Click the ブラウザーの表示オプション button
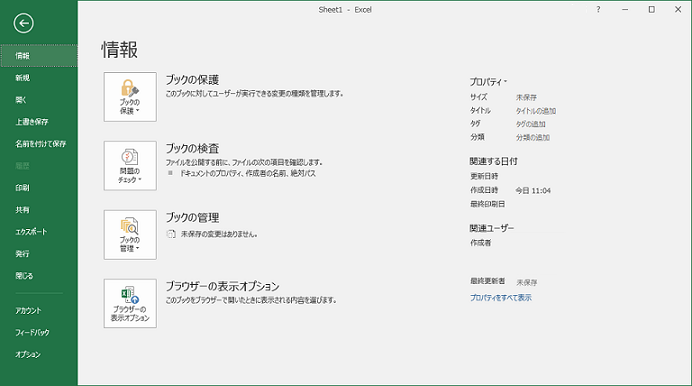 coord(130,304)
